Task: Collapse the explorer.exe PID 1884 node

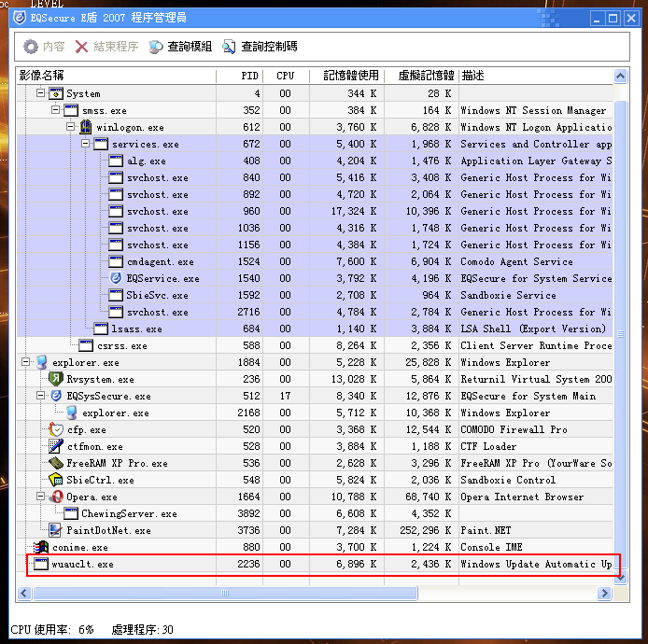Action: [x=25, y=362]
